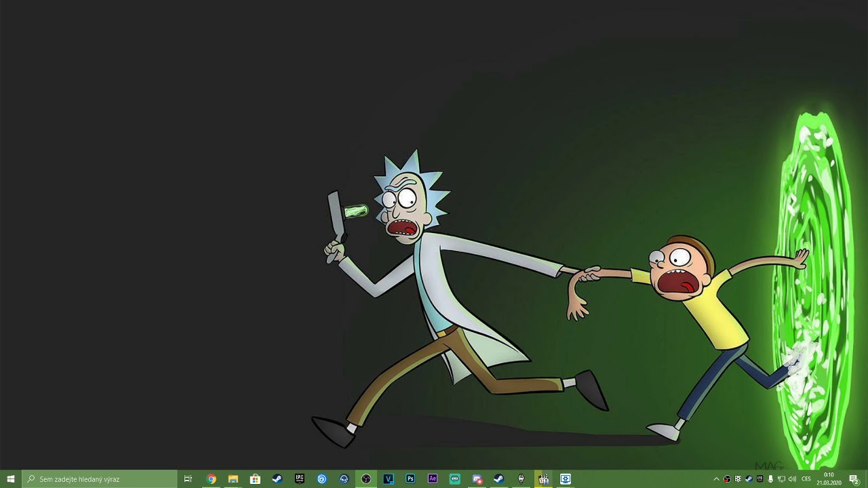Open Adobe After Effects from the taskbar
The width and height of the screenshot is (868, 488).
(433, 479)
